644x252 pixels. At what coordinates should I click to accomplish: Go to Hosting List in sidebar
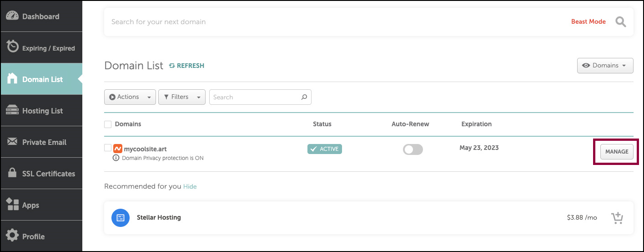click(x=41, y=111)
